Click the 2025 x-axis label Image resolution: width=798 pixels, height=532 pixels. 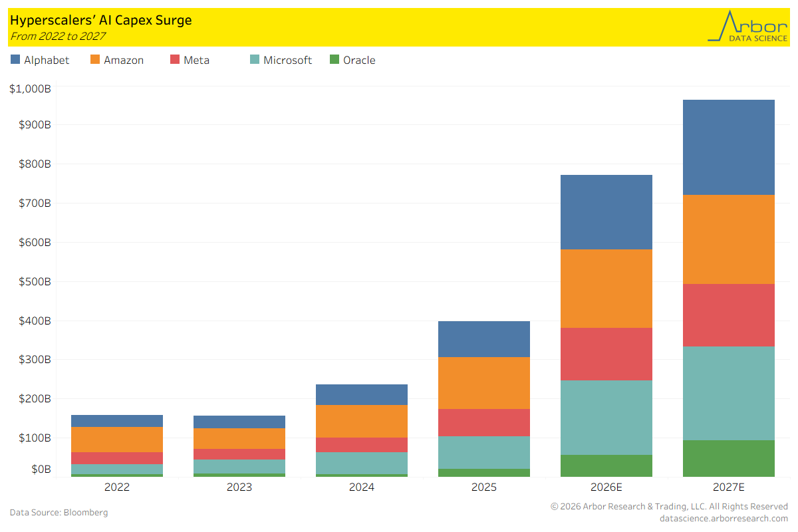(x=484, y=487)
